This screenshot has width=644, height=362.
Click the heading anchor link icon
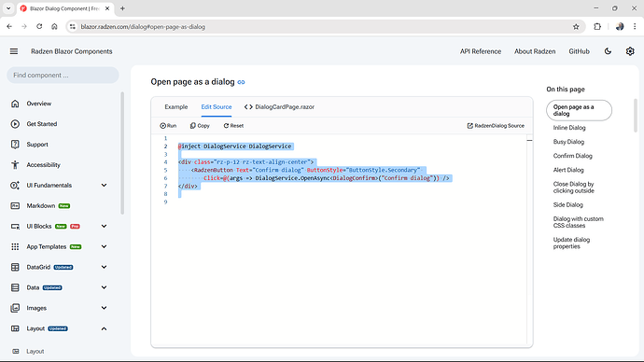click(241, 82)
